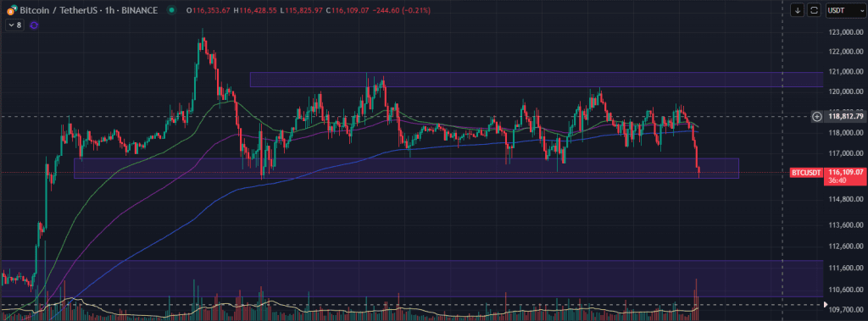Click the 118,812.79 crosshair price label
This screenshot has width=868, height=321.
(x=845, y=116)
